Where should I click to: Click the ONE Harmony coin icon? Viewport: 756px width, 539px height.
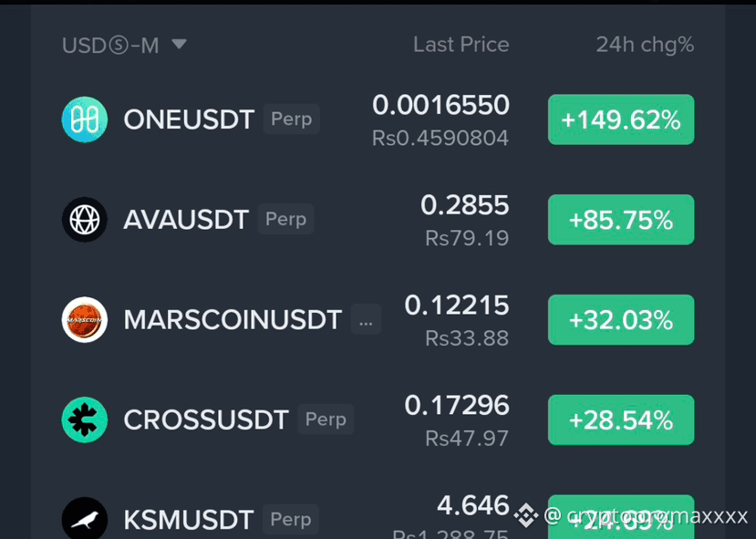click(x=85, y=119)
